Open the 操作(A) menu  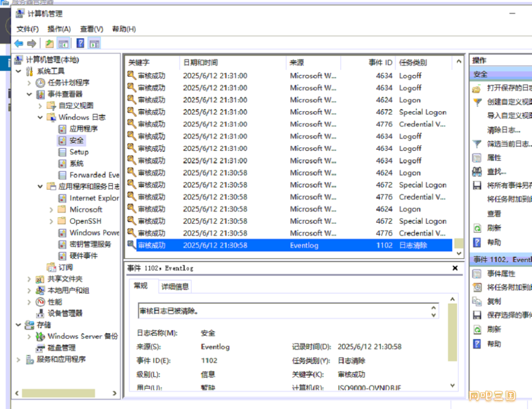point(59,29)
